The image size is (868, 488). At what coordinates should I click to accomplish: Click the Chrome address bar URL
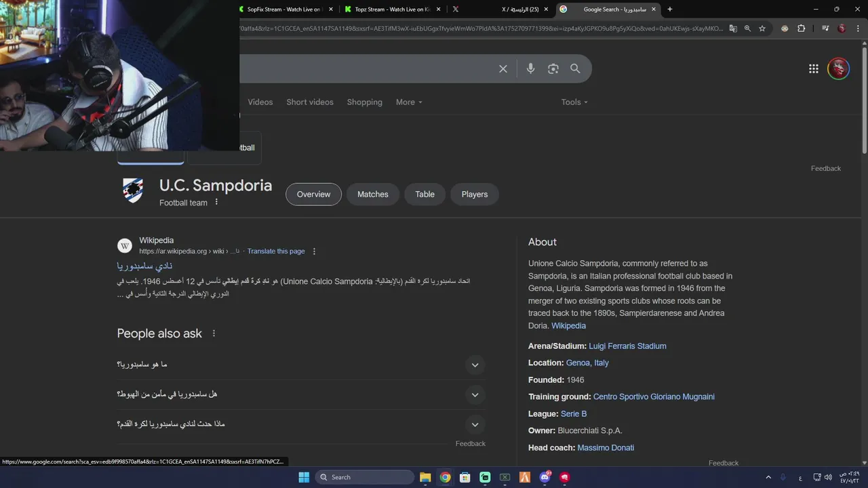[x=481, y=28]
